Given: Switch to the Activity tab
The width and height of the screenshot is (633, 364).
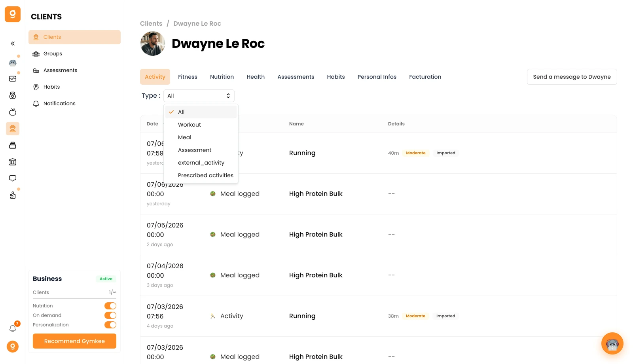Looking at the screenshot, I should pos(155,77).
